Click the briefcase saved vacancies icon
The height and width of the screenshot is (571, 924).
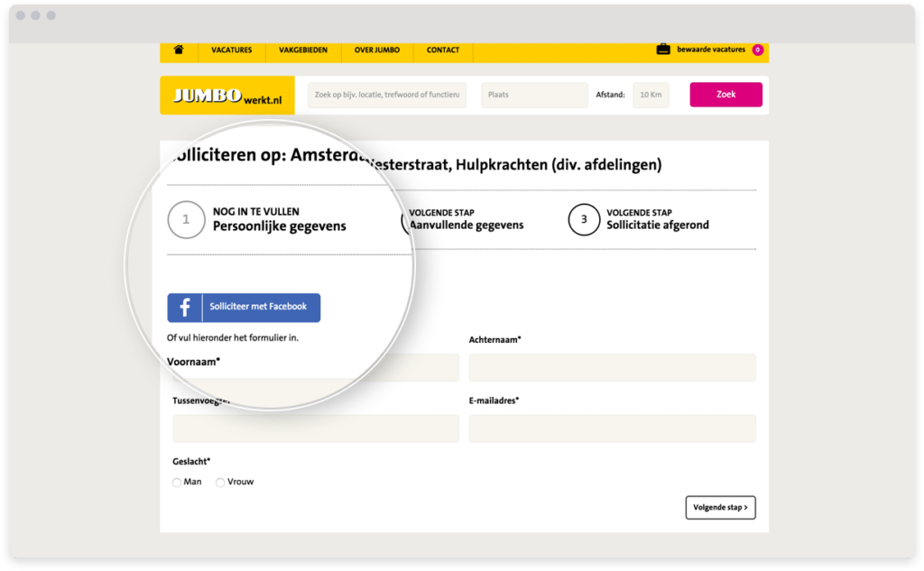point(663,50)
